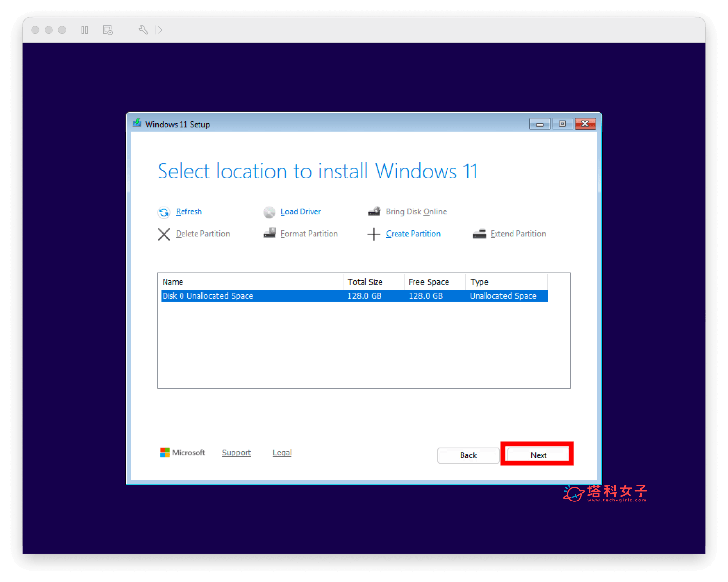
Task: Click the Unallocated Space type cell
Action: 503,296
